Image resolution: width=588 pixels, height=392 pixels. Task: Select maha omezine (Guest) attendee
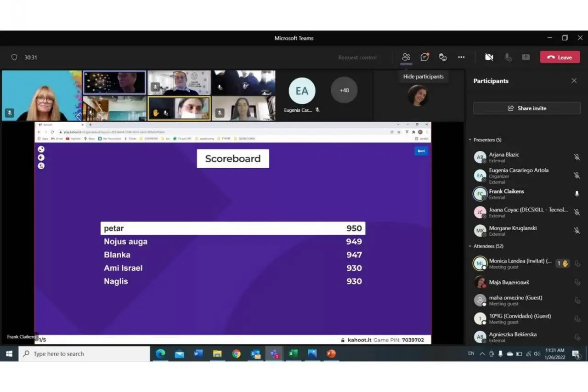click(526, 301)
